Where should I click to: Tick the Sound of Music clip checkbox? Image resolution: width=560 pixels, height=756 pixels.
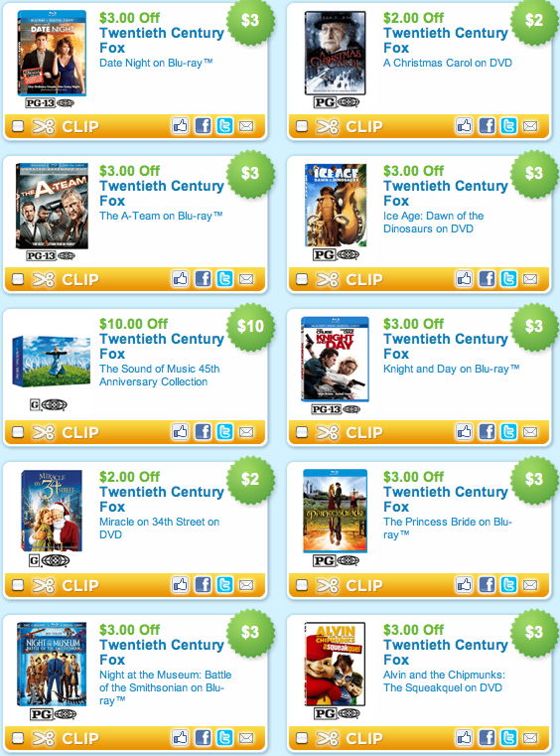point(18,432)
